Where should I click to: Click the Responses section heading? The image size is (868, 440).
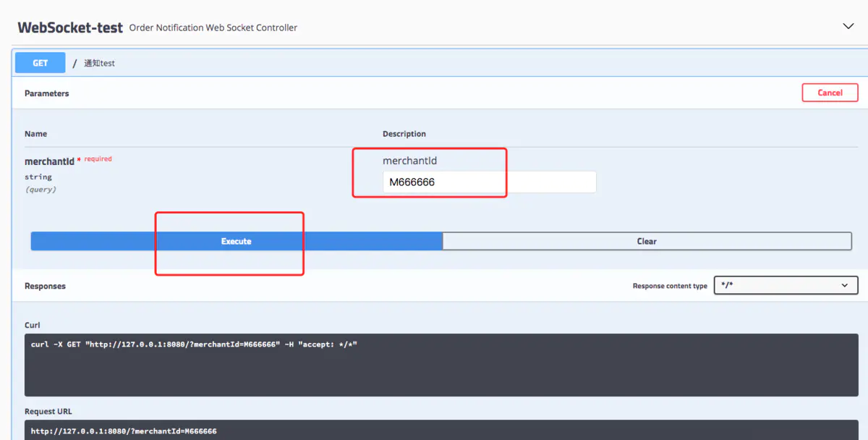pyautogui.click(x=45, y=286)
